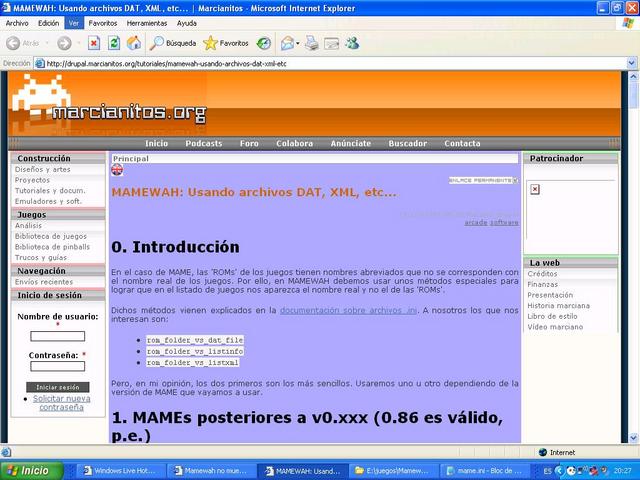Click the Edit page toolbar icon

[x=331, y=43]
